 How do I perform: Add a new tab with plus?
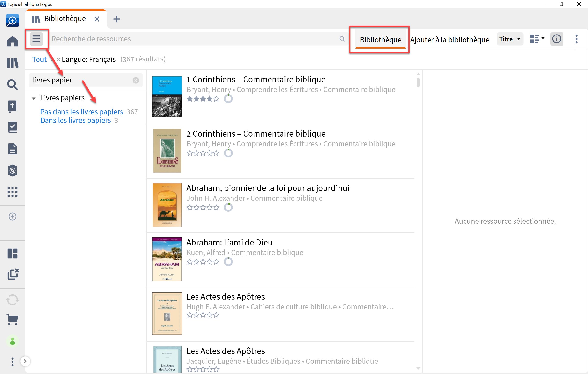pyautogui.click(x=117, y=19)
